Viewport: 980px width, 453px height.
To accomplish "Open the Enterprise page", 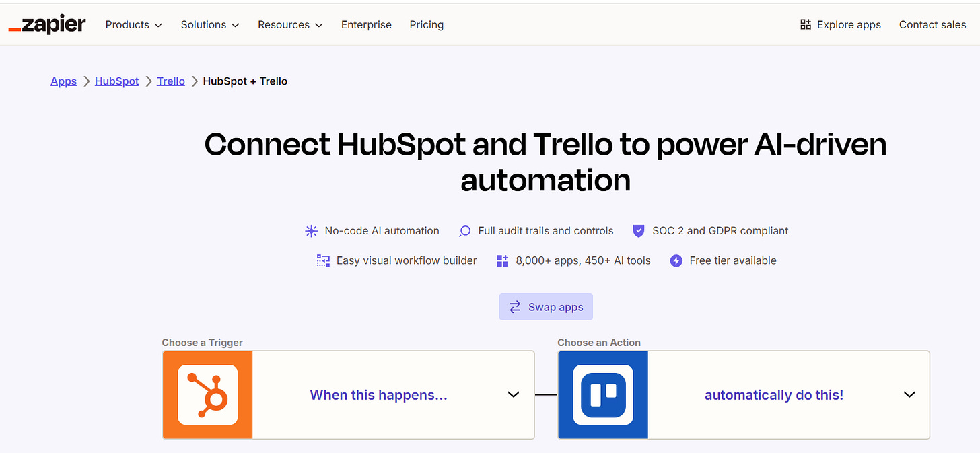I will click(366, 25).
